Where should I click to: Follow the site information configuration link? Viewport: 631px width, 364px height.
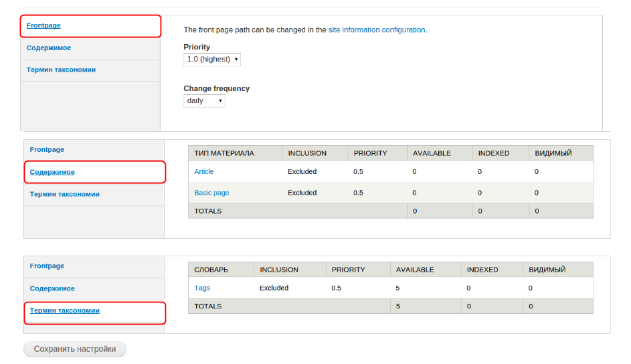tap(377, 30)
